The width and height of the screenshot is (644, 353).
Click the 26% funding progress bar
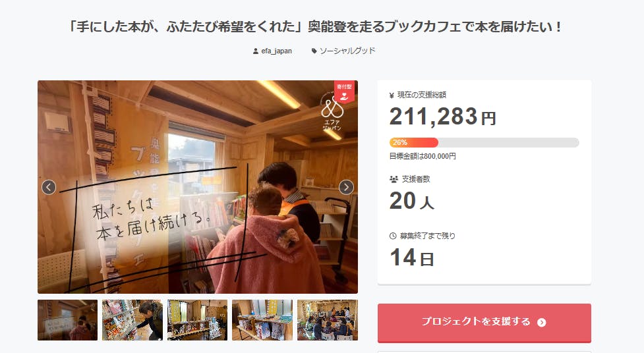point(484,142)
